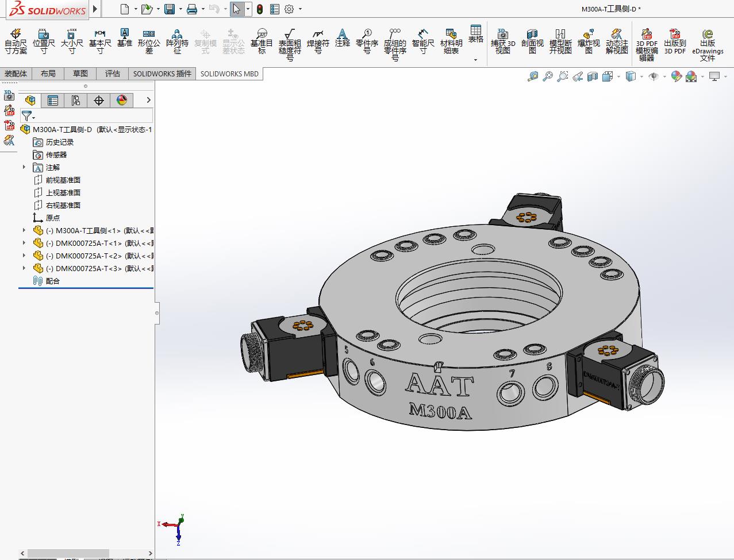This screenshot has height=560, width=734.
Task: Expand the DMK000725A-T<2> component node
Action: click(x=24, y=256)
